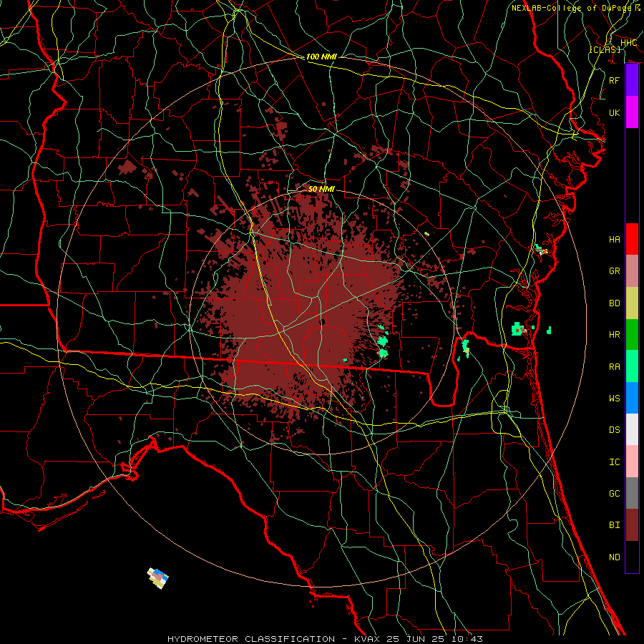
Task: Click the GR legend label text
Action: tap(614, 271)
